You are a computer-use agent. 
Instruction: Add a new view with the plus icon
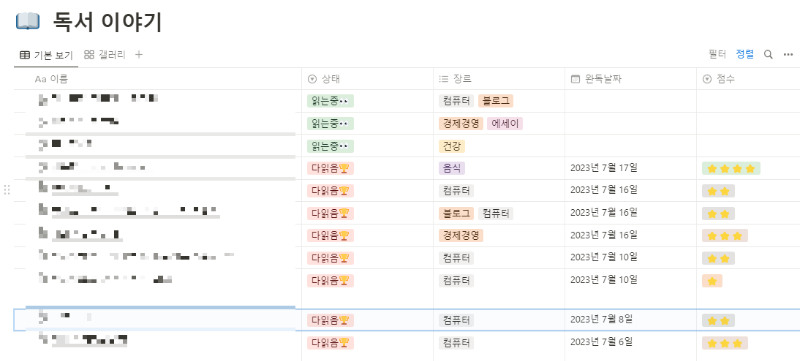[139, 55]
